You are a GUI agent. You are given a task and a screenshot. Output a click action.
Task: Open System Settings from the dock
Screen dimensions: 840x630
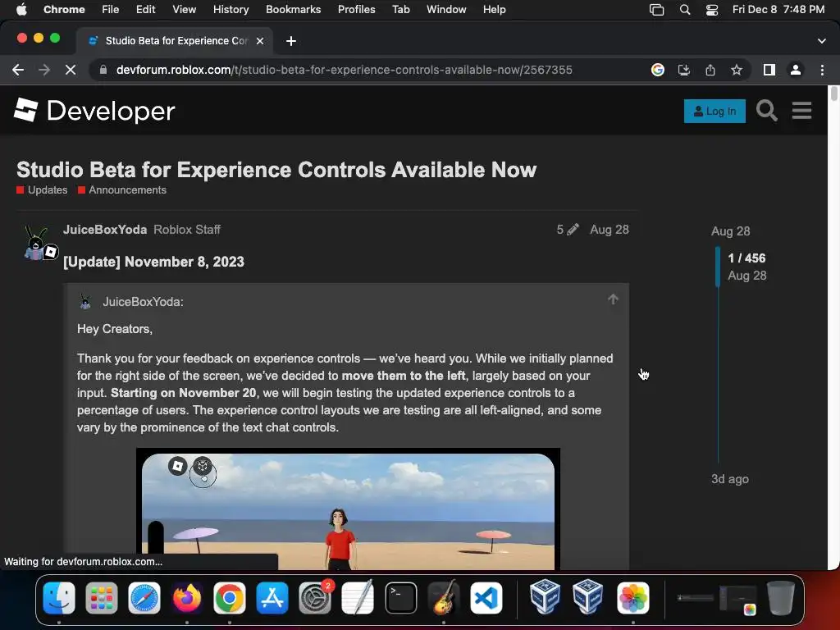pos(315,598)
